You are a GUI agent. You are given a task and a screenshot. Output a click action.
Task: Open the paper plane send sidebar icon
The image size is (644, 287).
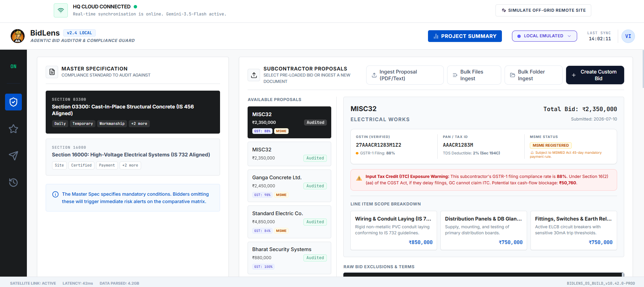13,156
